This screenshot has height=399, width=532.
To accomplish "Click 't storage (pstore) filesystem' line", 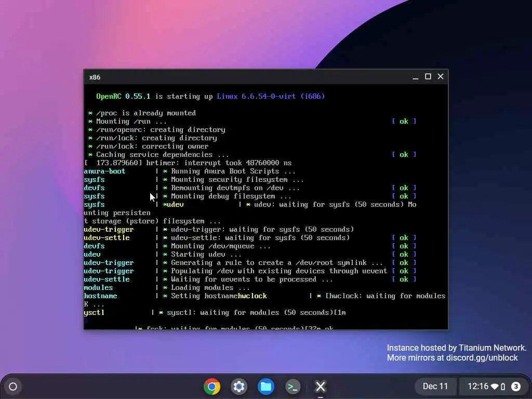I will 152,221.
